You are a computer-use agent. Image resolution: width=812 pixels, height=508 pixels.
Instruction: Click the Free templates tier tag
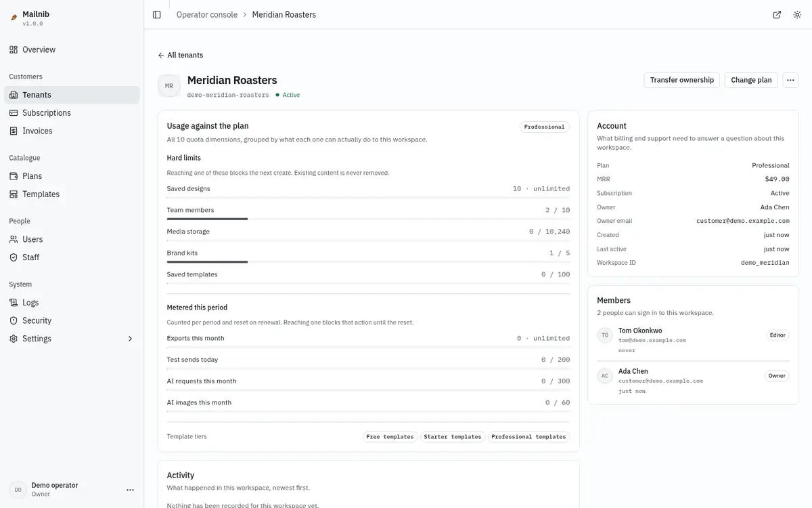coord(390,437)
